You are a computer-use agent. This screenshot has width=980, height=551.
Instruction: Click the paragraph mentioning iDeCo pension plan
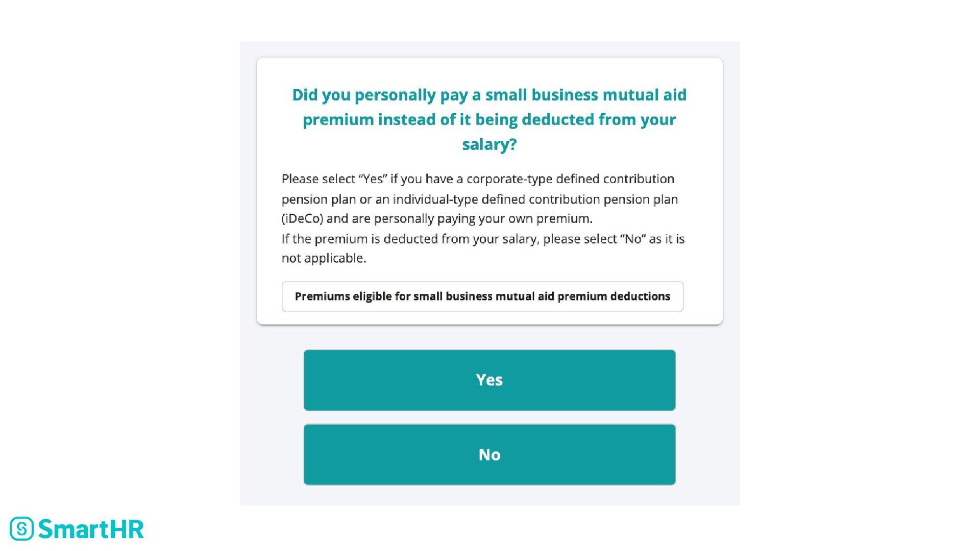pyautogui.click(x=479, y=199)
